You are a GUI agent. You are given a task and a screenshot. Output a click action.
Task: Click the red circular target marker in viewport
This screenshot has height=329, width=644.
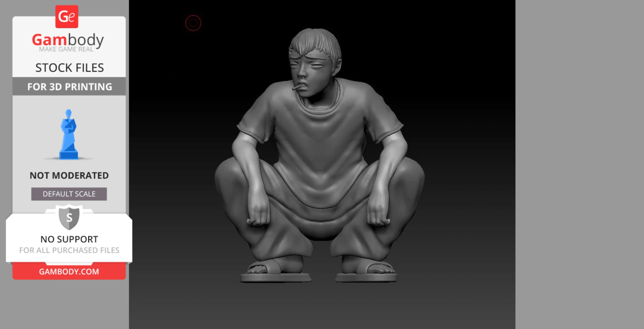[193, 23]
